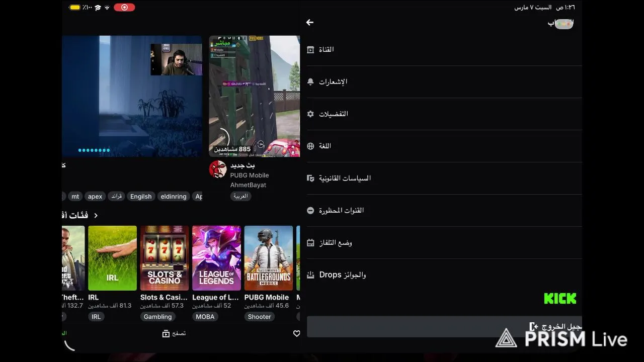The width and height of the screenshot is (644, 362).
Task: Tap the MOBA tag chip
Action: tap(205, 317)
